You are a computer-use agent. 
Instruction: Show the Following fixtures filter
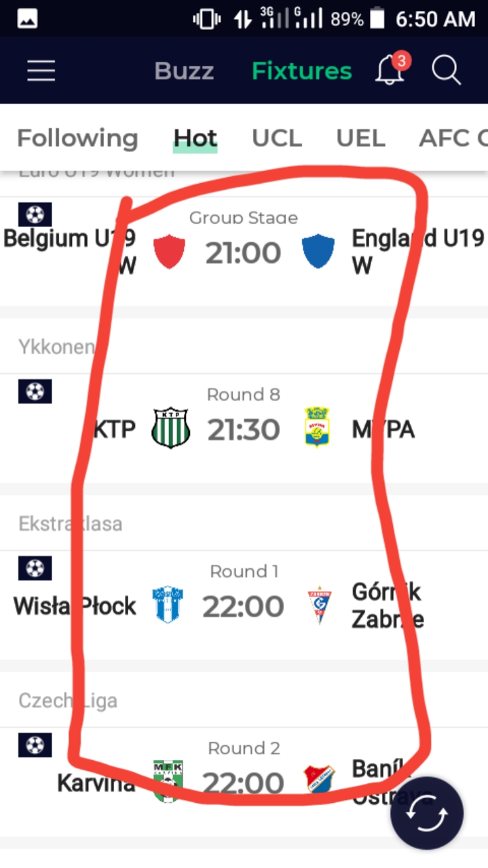(77, 138)
